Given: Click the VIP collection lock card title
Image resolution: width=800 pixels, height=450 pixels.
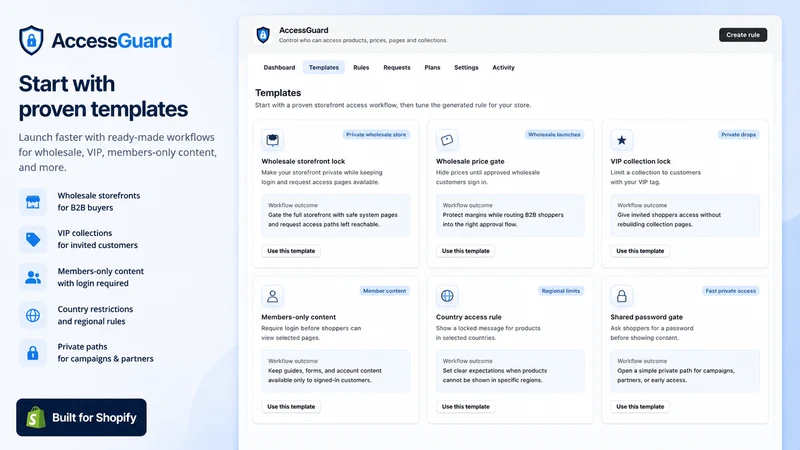Looking at the screenshot, I should [640, 161].
